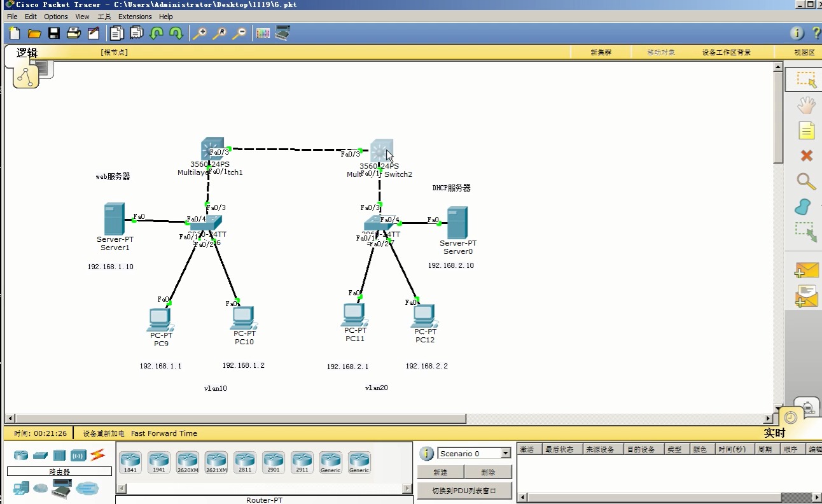
Task: Click the 新建 scenario button
Action: click(x=440, y=472)
